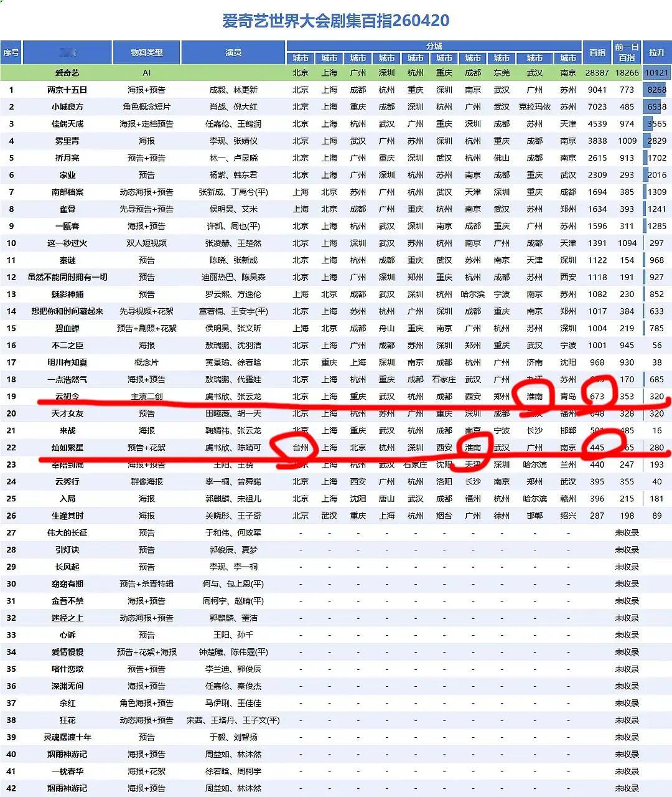Screen dimensions: 672x797
Task: Select the 两京十五日 drama name cell
Action: point(67,90)
